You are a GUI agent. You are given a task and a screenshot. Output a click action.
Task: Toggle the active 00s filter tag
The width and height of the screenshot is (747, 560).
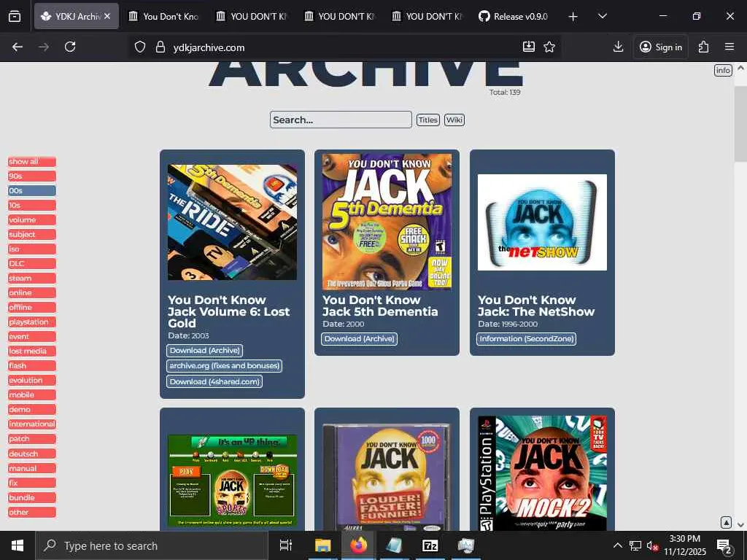(x=32, y=190)
